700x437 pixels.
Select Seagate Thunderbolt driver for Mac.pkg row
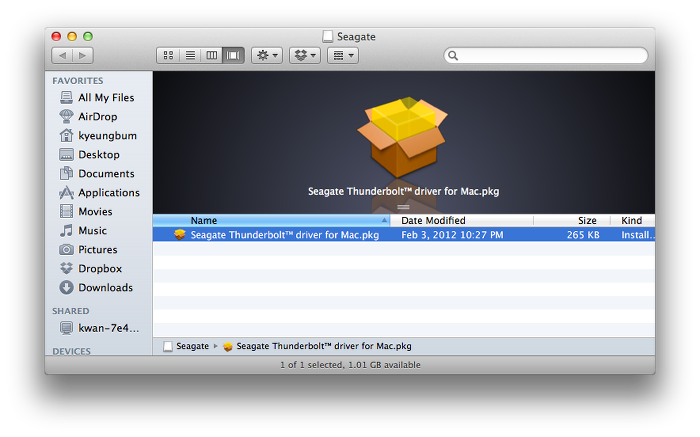click(x=404, y=235)
